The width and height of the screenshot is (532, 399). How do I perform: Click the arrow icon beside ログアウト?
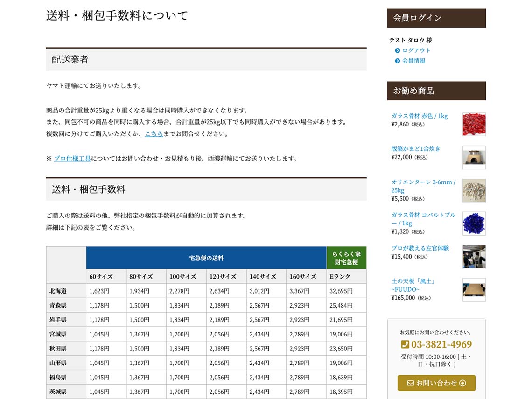(398, 50)
